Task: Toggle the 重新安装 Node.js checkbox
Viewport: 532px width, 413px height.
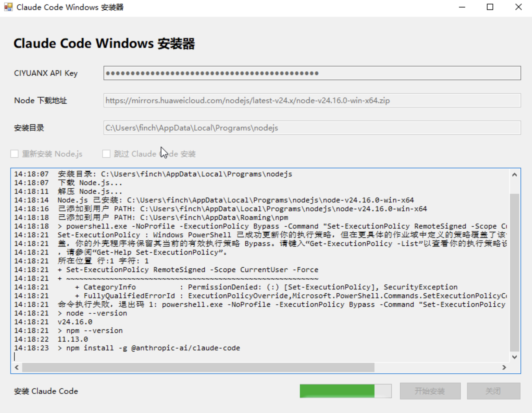Action: (14, 154)
